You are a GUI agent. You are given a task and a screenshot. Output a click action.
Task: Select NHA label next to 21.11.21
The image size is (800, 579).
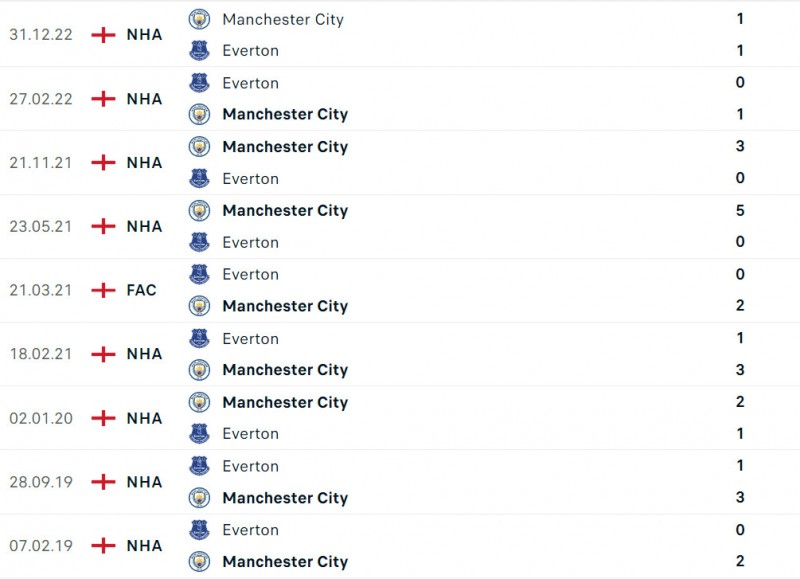coord(144,163)
